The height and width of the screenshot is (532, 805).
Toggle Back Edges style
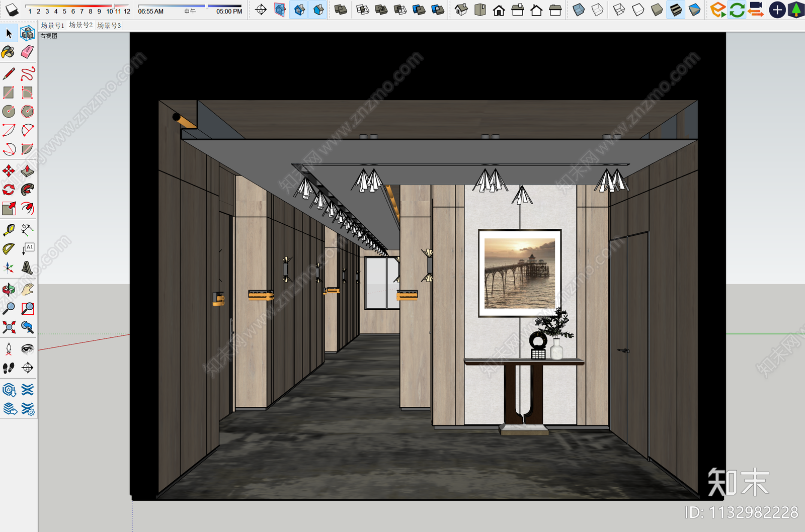[597, 10]
